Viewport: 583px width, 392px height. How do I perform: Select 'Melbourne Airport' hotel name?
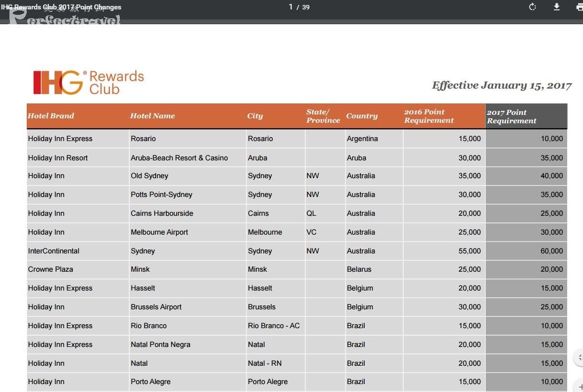(159, 232)
